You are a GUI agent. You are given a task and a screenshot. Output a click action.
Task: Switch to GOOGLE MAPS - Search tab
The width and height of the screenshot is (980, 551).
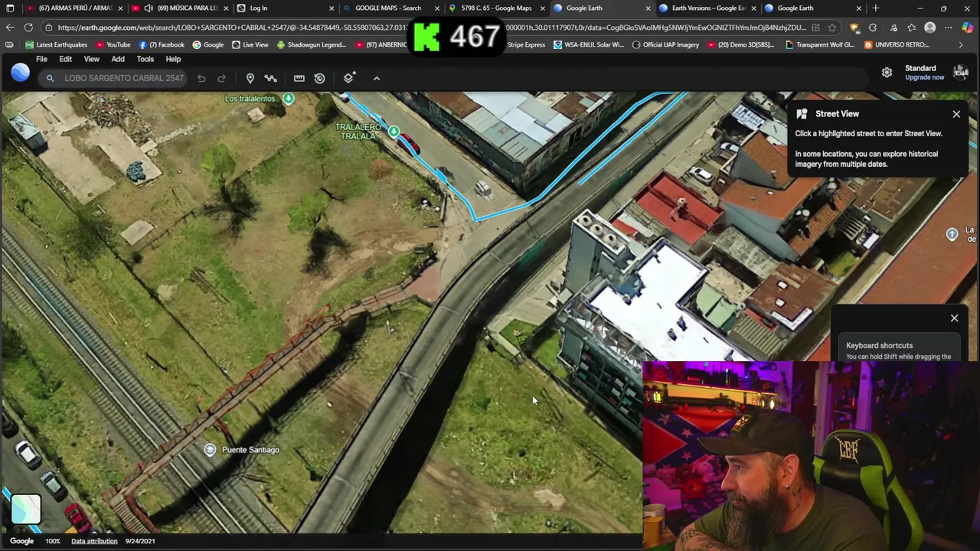pos(390,8)
